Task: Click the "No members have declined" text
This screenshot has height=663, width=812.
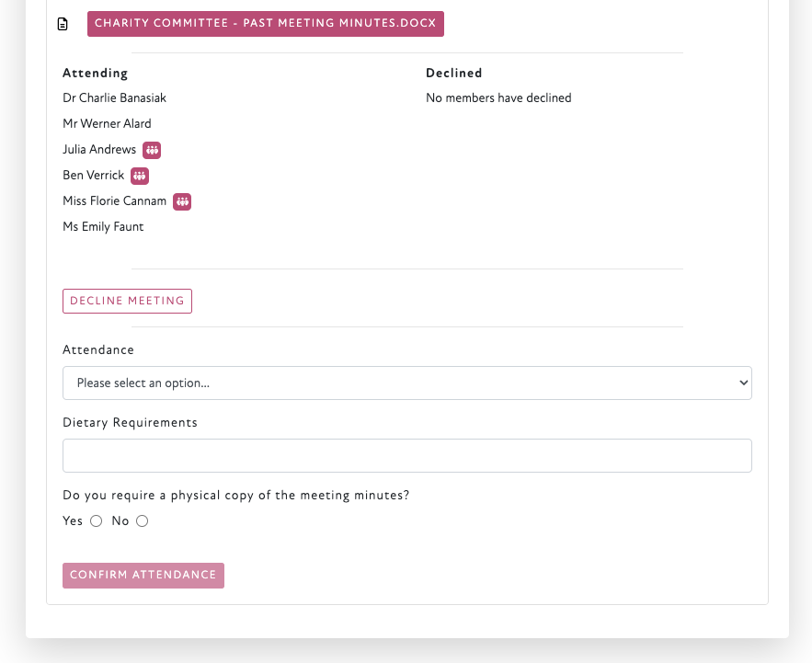Action: [x=498, y=97]
